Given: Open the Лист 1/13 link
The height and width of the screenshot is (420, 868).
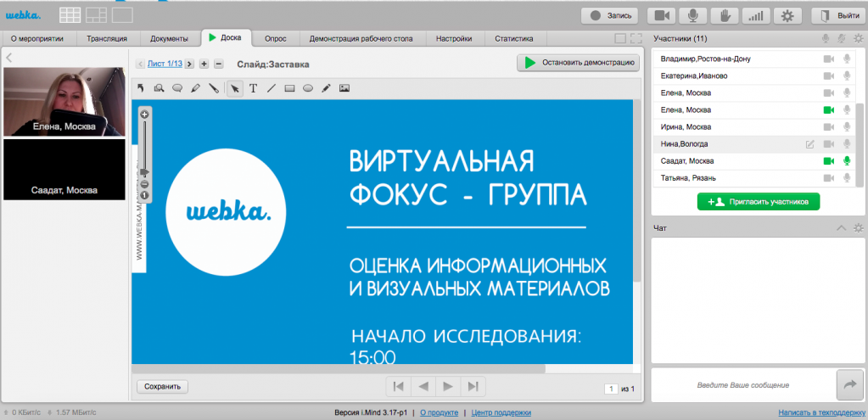Looking at the screenshot, I should click(x=165, y=64).
